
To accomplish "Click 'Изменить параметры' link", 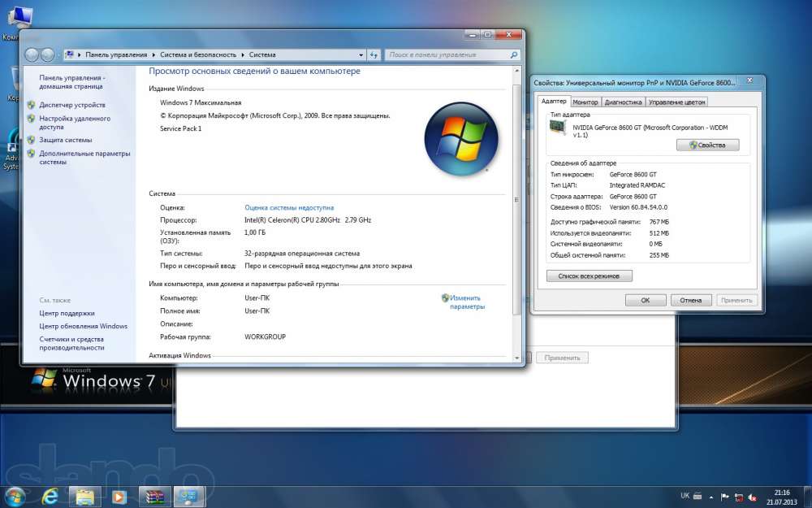I will pos(467,302).
